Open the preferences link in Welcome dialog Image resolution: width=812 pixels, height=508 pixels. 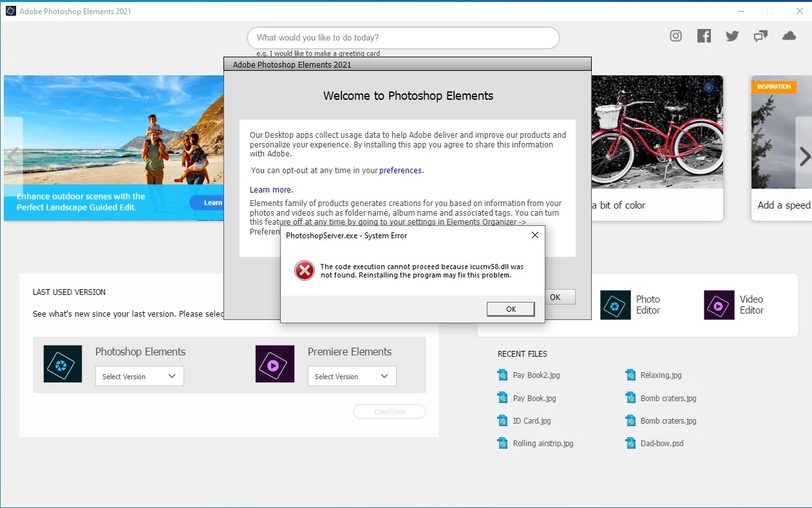pyautogui.click(x=401, y=171)
